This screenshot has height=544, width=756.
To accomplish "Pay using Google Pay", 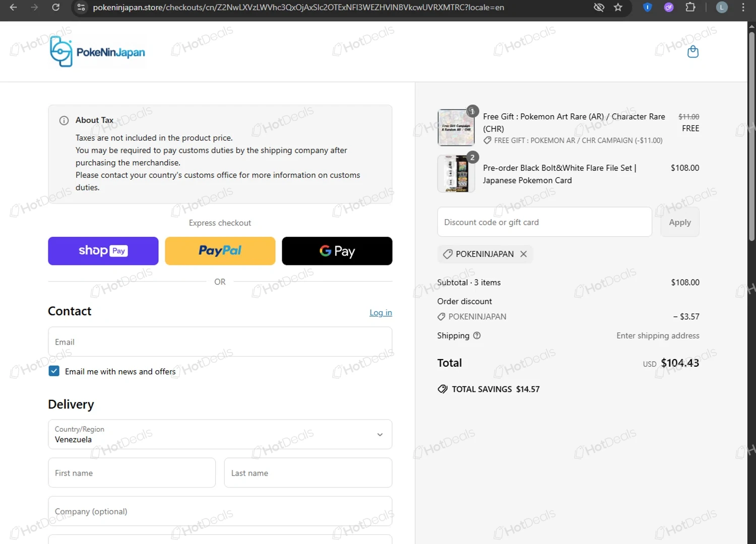I will [x=337, y=251].
